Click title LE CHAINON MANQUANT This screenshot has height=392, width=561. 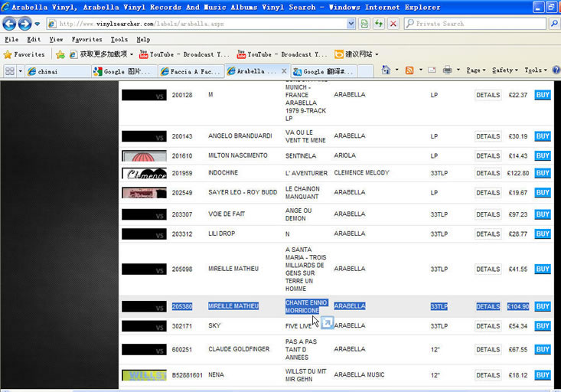coord(302,193)
